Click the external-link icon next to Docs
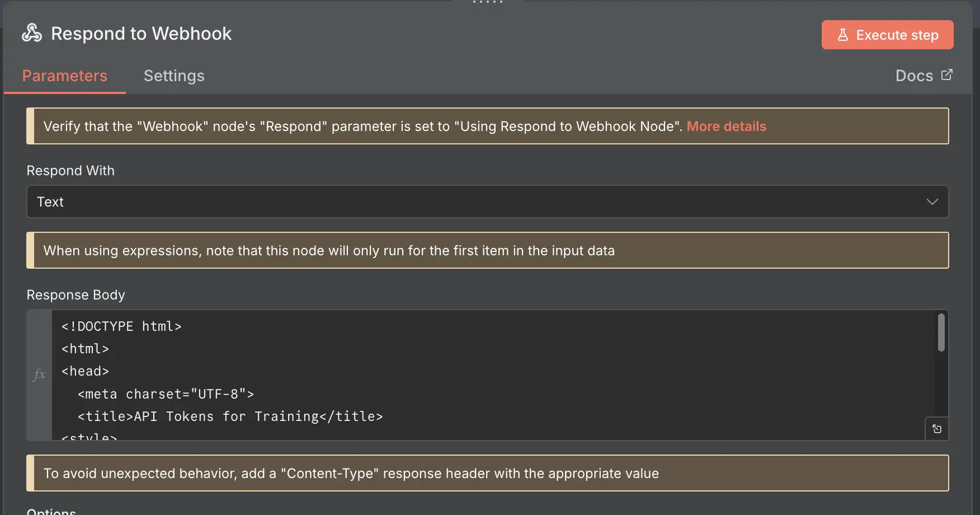Screen dimensions: 980x515 point(946,74)
